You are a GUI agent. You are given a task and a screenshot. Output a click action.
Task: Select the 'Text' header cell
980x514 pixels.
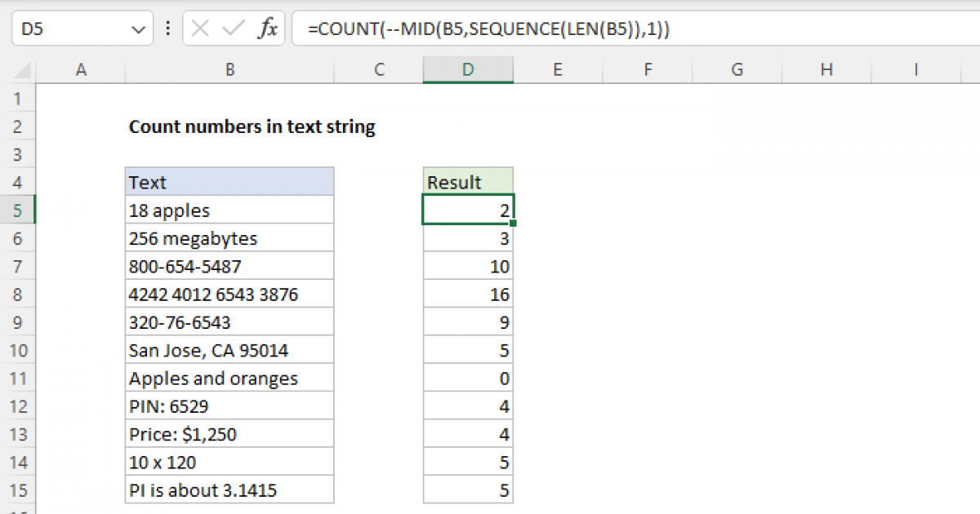pos(229,181)
